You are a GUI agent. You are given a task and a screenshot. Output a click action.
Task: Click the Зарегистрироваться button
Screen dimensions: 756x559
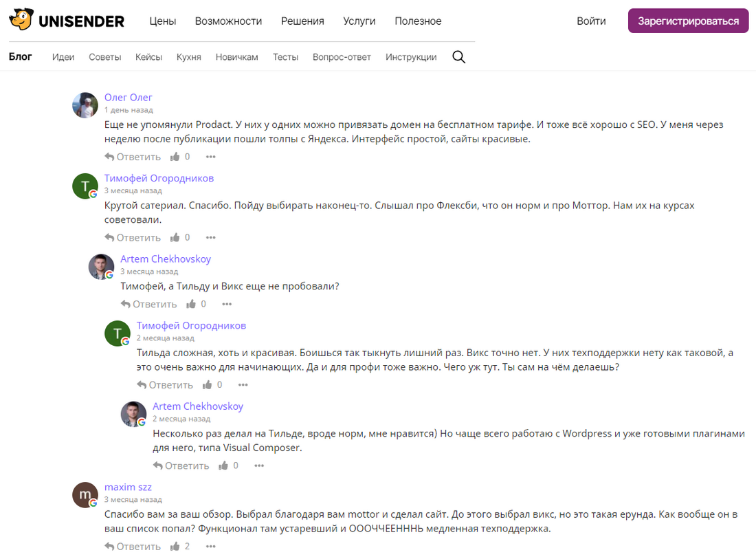coord(688,21)
